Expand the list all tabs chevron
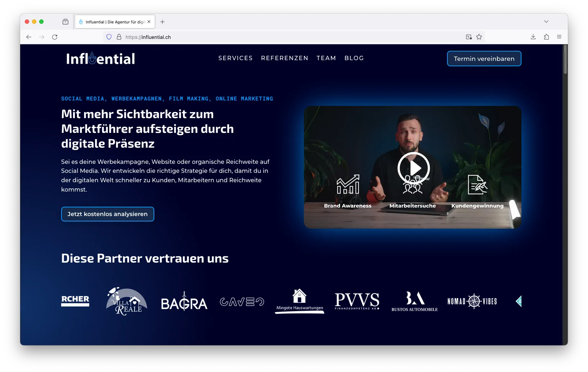The image size is (588, 372). pos(546,22)
